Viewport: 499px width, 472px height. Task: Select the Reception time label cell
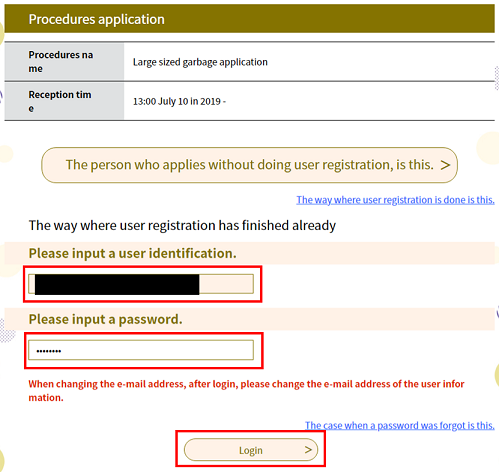point(64,101)
